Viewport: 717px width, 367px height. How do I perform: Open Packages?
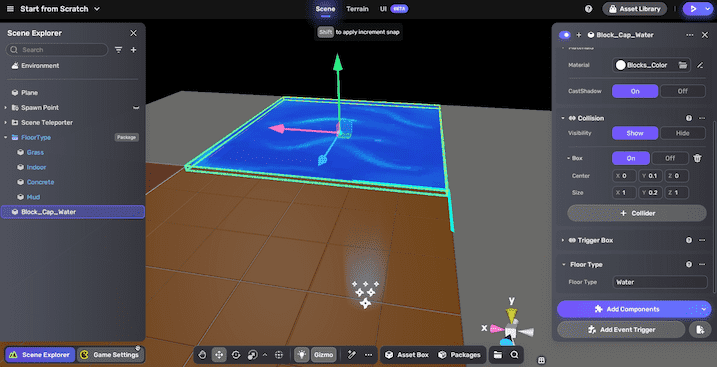[459, 355]
